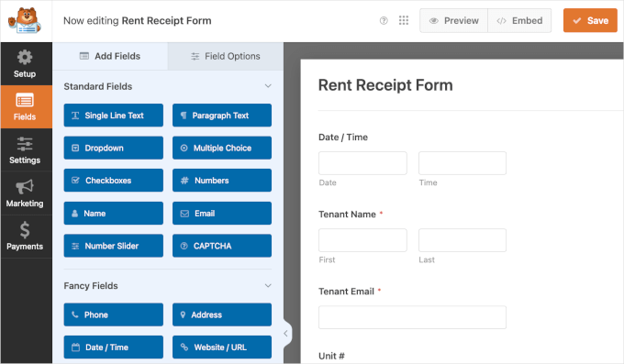Open the grid apps menu icon

coord(404,20)
